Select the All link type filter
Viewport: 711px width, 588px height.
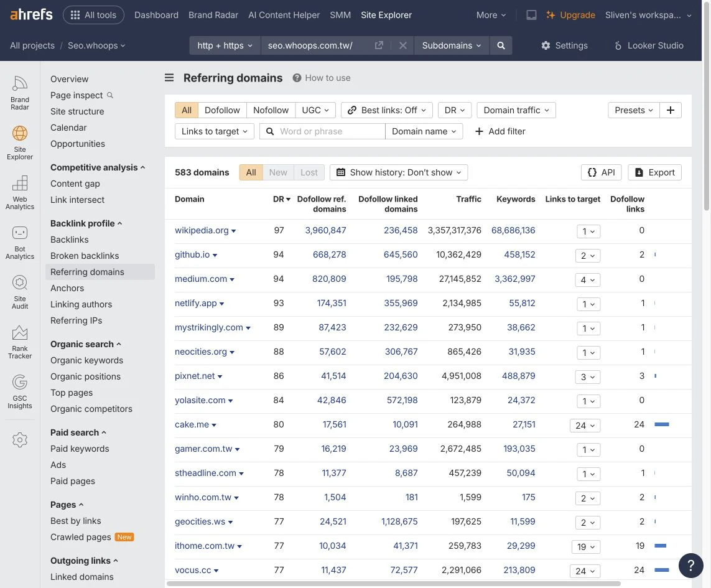click(187, 110)
